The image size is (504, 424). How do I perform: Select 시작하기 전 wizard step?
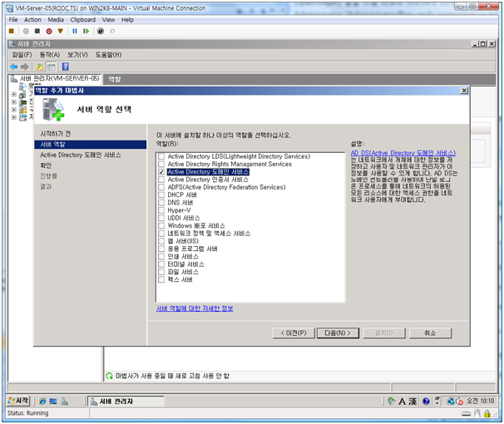pos(55,134)
